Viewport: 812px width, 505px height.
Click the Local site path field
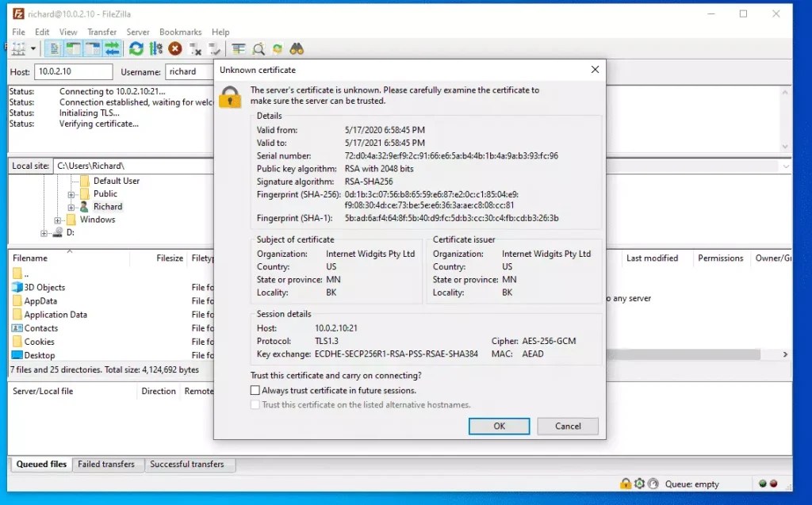pos(133,166)
